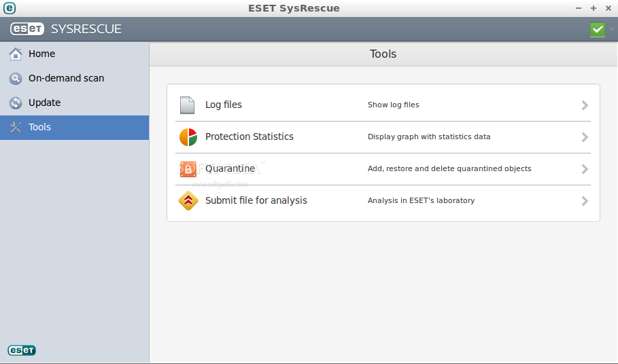Expand Submit file for analysis chevron arrow
Viewport: 618px width, 364px height.
(x=585, y=201)
